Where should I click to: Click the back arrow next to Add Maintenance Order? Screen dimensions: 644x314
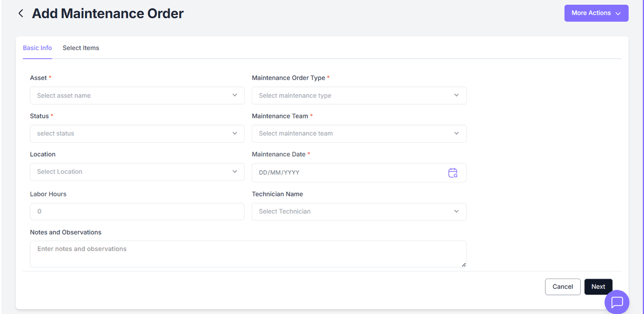pos(20,13)
